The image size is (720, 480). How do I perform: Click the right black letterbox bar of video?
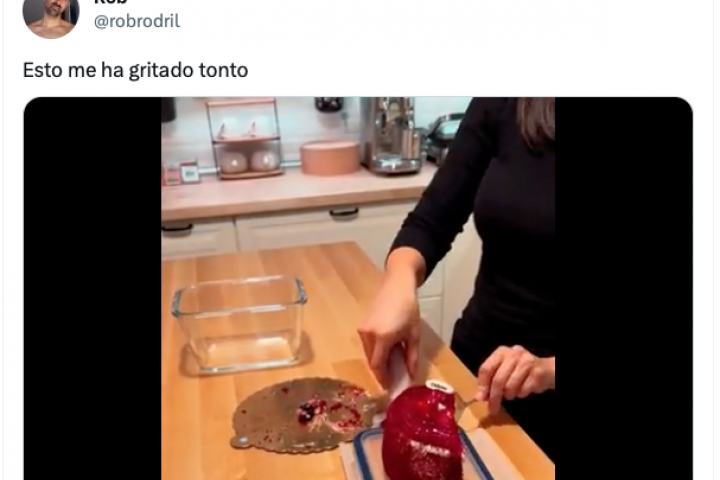(624, 288)
